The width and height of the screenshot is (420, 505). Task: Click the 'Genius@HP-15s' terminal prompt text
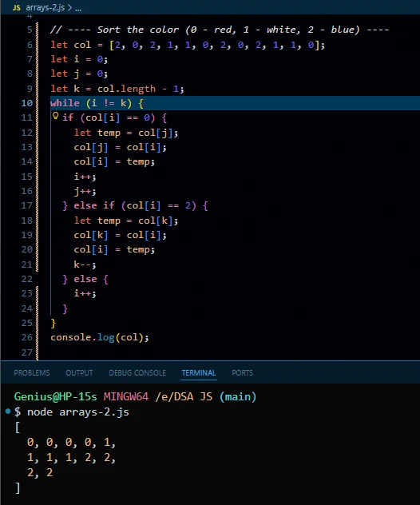coord(55,396)
